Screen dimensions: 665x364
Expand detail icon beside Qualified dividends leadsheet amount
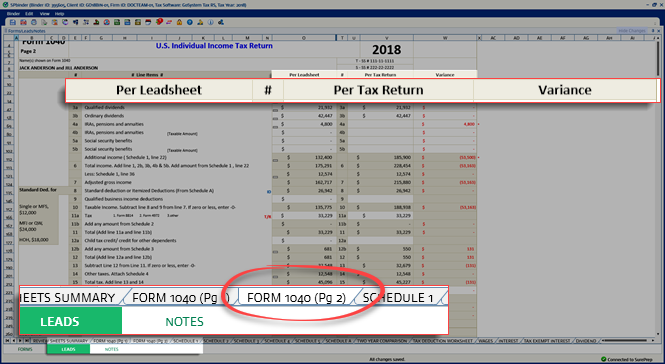click(x=275, y=110)
